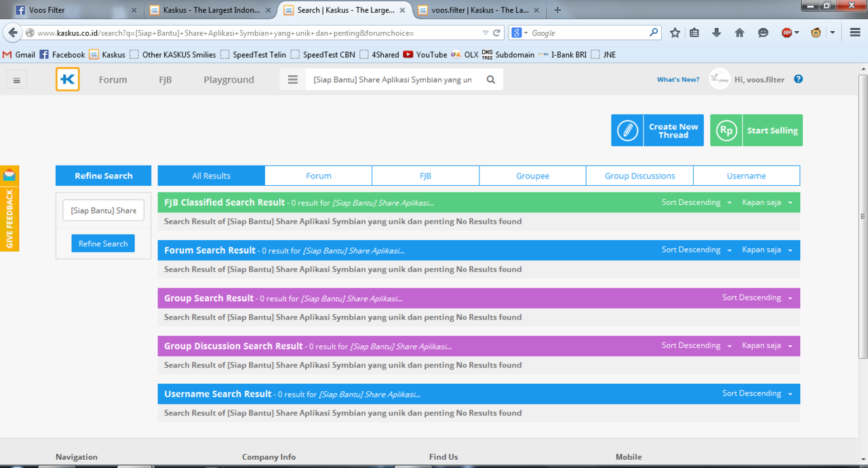Click the Refine Search text input field
Viewport: 868px width, 468px height.
coord(103,210)
